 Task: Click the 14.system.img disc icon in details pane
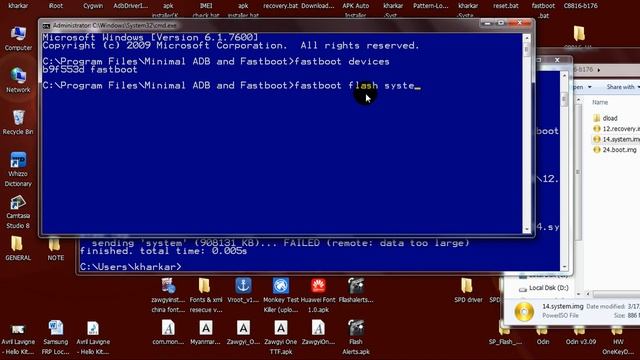pos(524,312)
